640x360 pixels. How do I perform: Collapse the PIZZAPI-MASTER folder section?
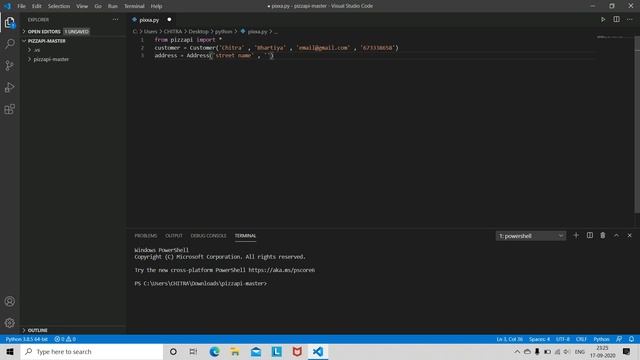(47, 41)
